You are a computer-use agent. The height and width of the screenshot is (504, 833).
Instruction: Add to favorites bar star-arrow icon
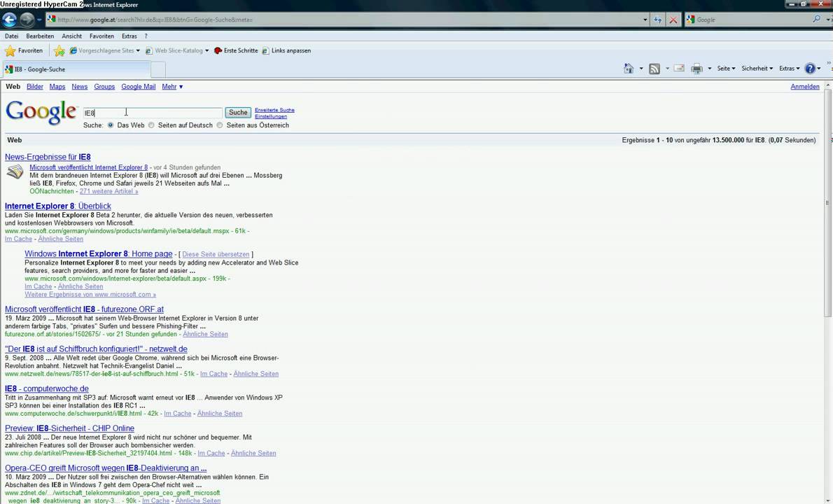[59, 50]
